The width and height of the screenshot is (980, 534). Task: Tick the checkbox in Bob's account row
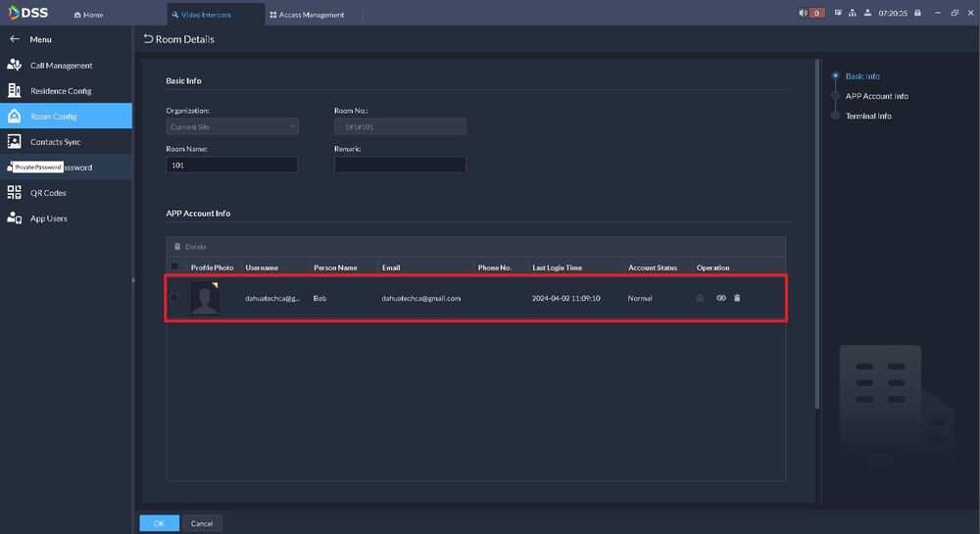(174, 298)
